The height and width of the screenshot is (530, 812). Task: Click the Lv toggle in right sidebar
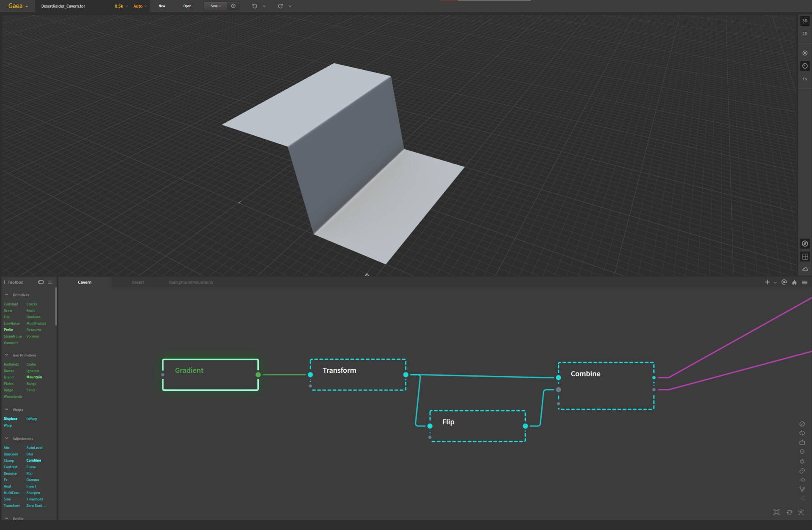pos(805,79)
